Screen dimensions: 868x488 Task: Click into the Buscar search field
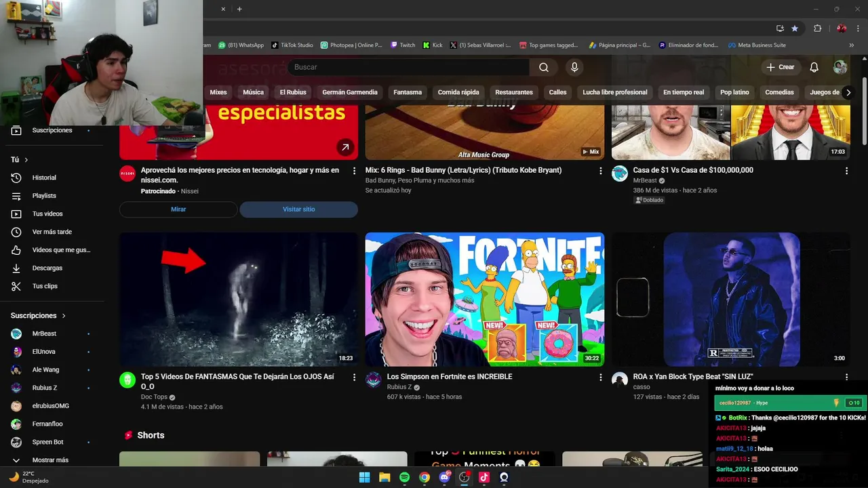pos(409,67)
